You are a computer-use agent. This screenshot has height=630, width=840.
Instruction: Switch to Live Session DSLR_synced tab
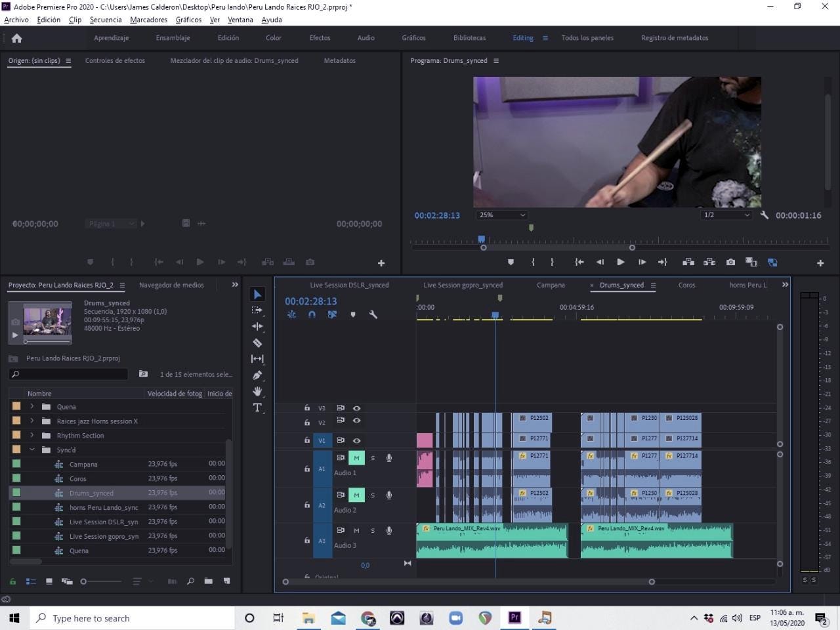(349, 285)
